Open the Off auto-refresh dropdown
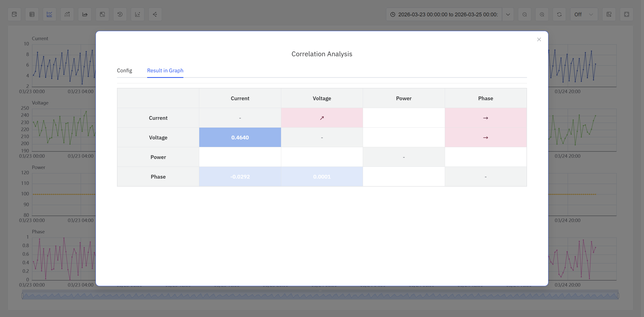The image size is (644, 317). pyautogui.click(x=584, y=14)
